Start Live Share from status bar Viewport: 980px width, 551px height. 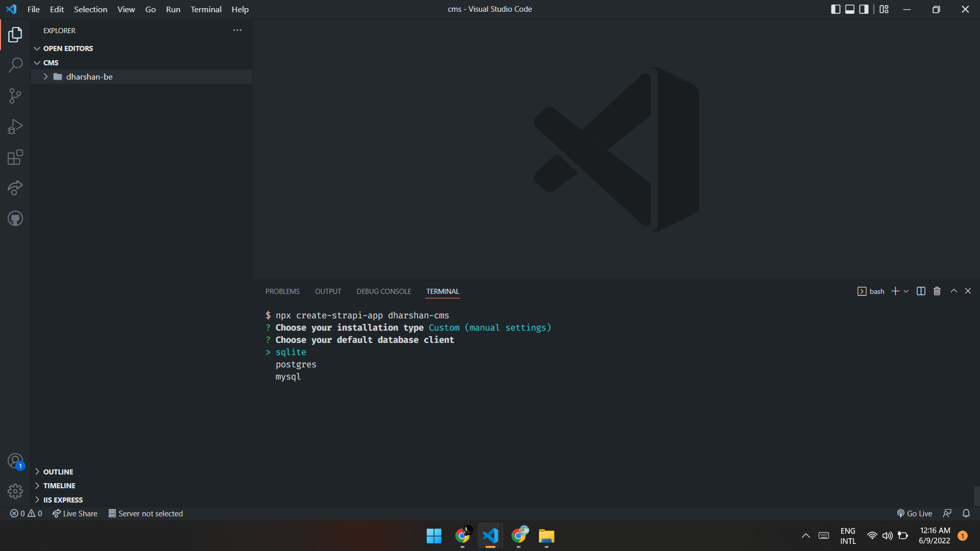click(x=75, y=514)
